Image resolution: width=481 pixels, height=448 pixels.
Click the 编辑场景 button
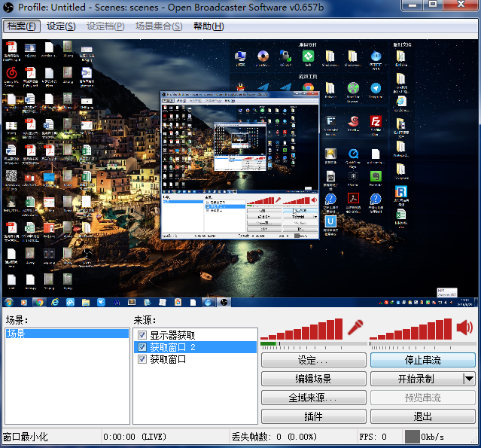(x=313, y=379)
